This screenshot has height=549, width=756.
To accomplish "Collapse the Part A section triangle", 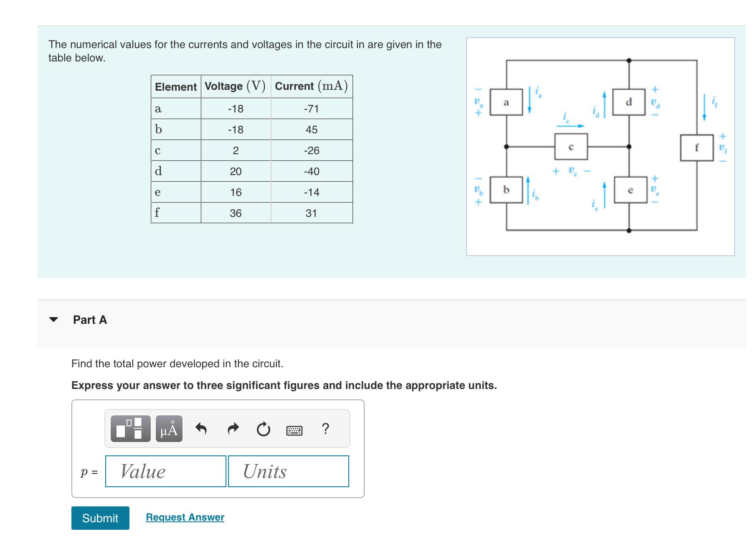I will tap(53, 320).
